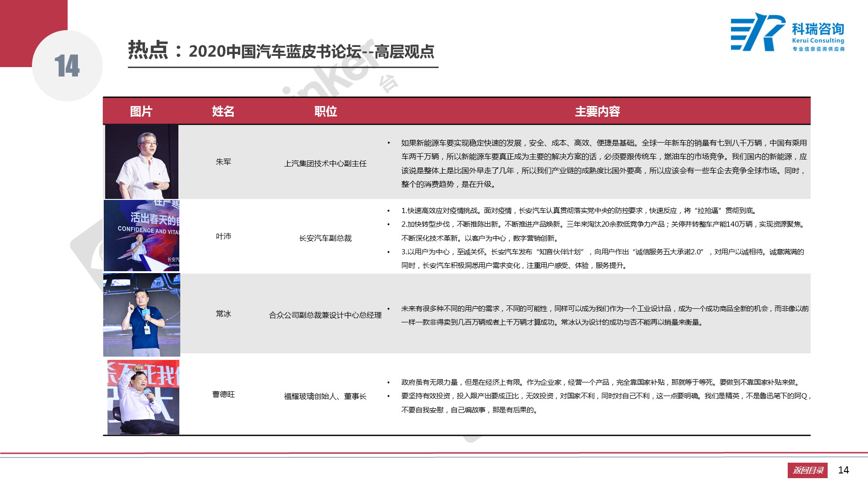Open the 叶沛 stage photo thumbnail
Viewport: 868px width, 488px height.
tap(141, 236)
